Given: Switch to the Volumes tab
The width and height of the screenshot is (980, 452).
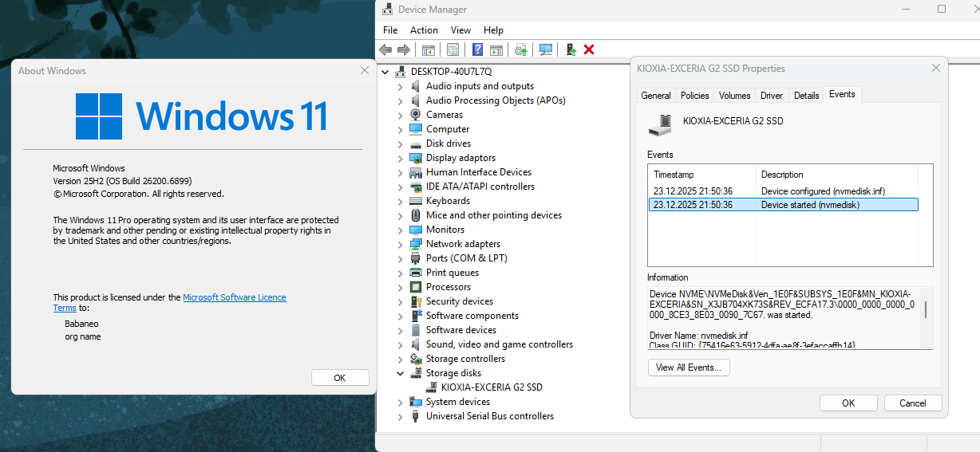Looking at the screenshot, I should [734, 96].
